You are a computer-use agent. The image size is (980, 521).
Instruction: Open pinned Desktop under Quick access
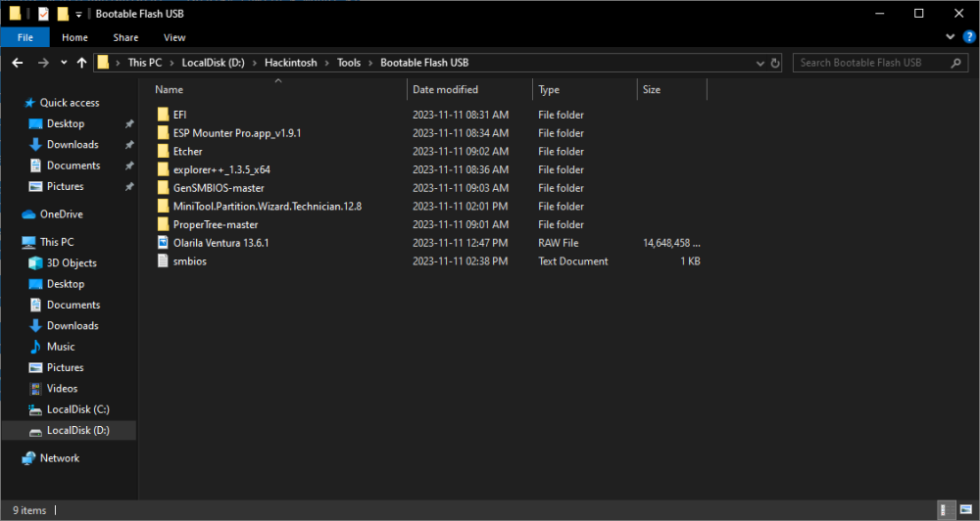[x=65, y=123]
